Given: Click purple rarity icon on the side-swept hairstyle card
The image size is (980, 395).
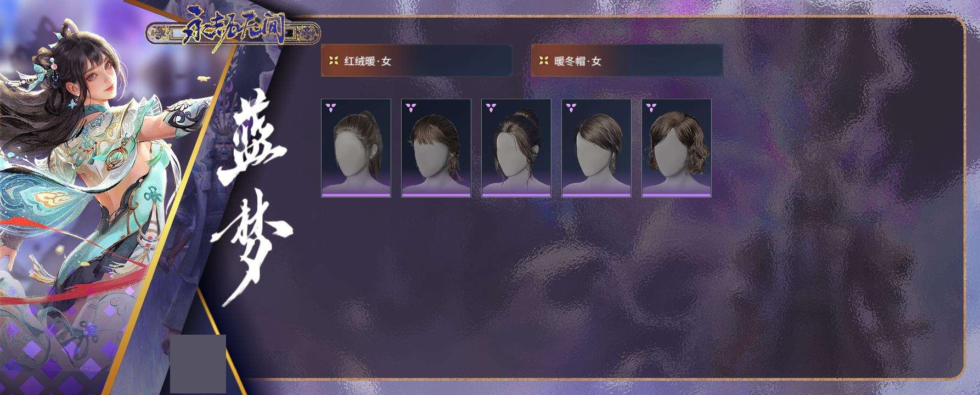Looking at the screenshot, I should pyautogui.click(x=571, y=107).
